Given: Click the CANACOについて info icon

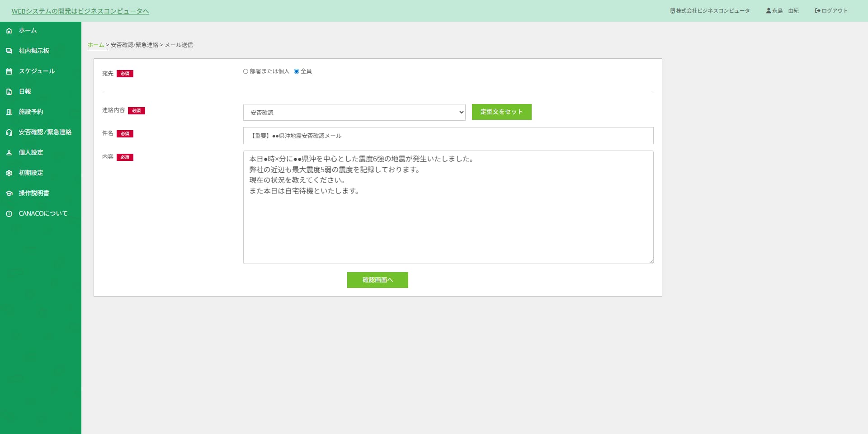Looking at the screenshot, I should coord(9,213).
